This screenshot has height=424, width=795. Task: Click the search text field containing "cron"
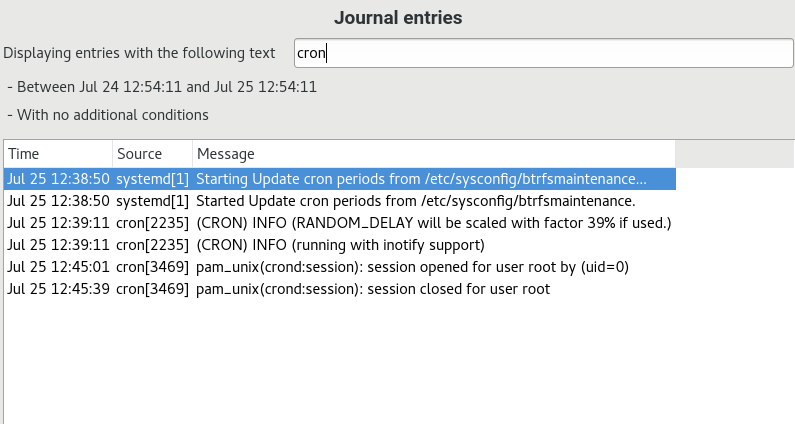coord(543,53)
